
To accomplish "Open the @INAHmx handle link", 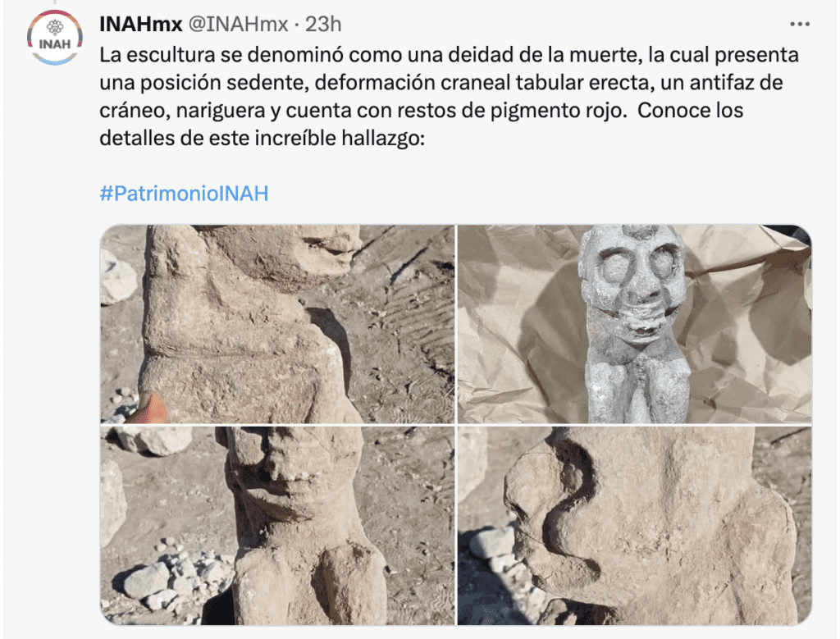I will point(239,24).
